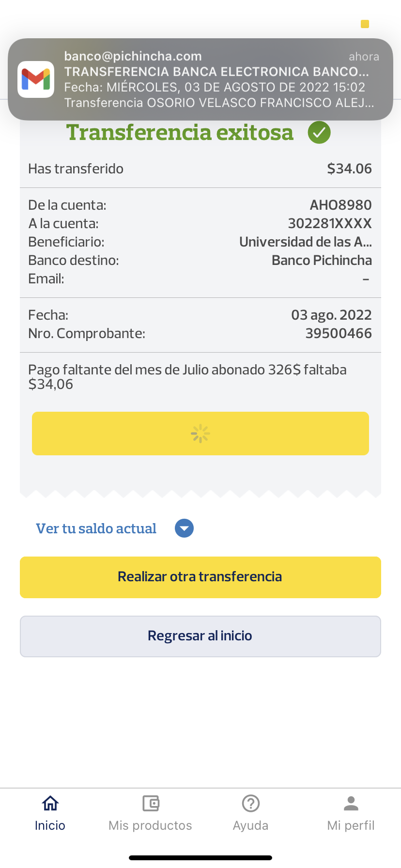
Task: Tap the iOS home indicator bar
Action: pos(200,858)
